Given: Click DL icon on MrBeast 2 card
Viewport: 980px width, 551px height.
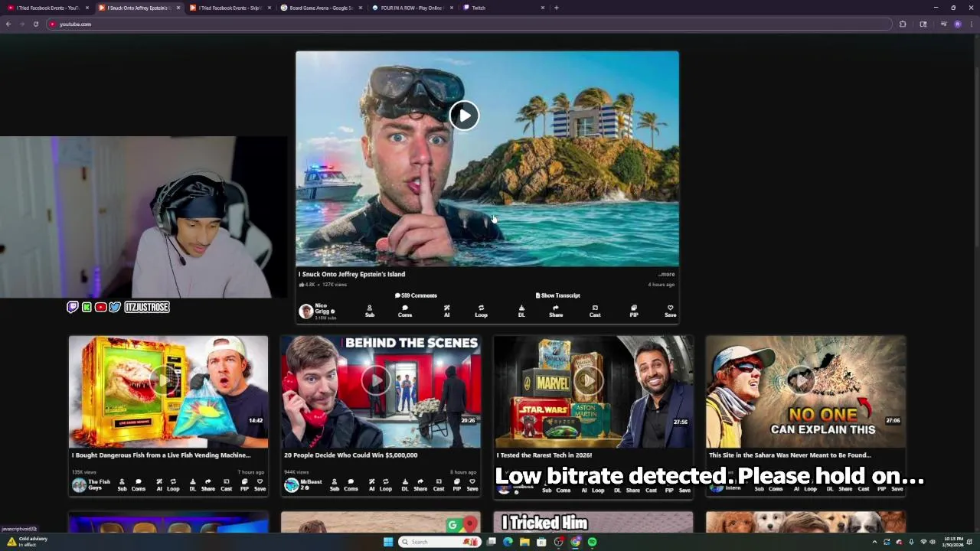Looking at the screenshot, I should click(x=405, y=485).
